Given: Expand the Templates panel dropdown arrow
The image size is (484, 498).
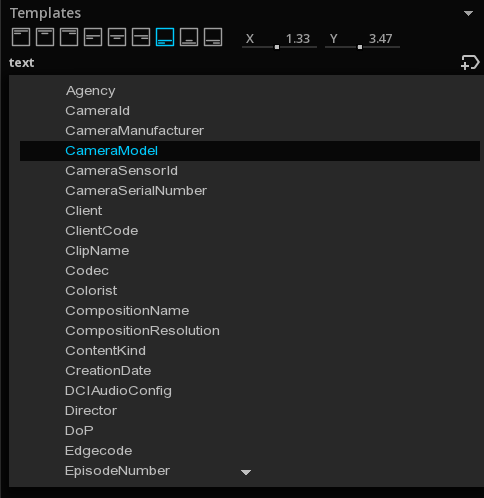Looking at the screenshot, I should pyautogui.click(x=468, y=13).
